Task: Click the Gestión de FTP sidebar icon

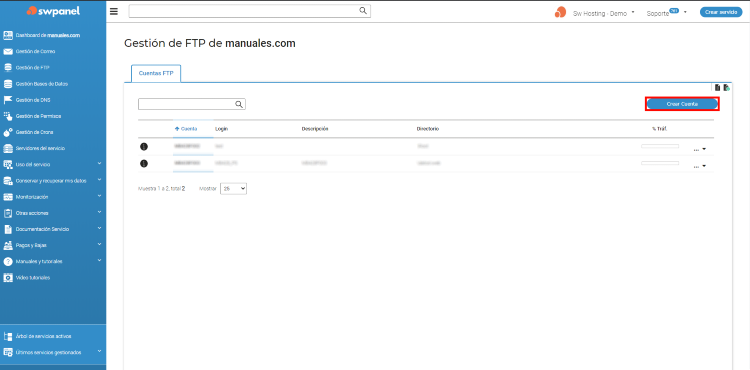Action: 8,68
